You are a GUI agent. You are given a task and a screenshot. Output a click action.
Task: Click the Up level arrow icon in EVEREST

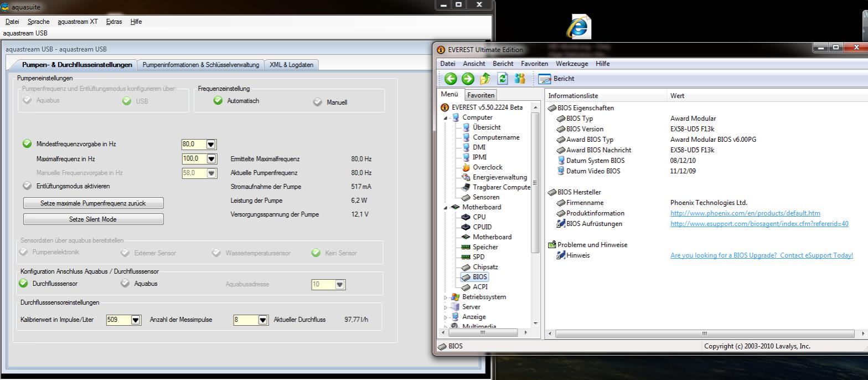pos(485,79)
